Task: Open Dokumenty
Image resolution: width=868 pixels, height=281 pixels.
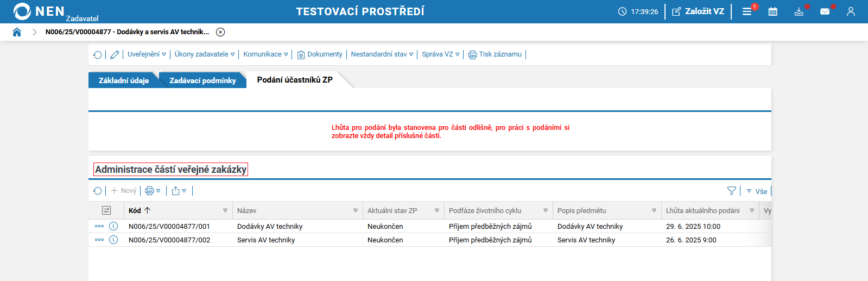Action: [x=320, y=54]
